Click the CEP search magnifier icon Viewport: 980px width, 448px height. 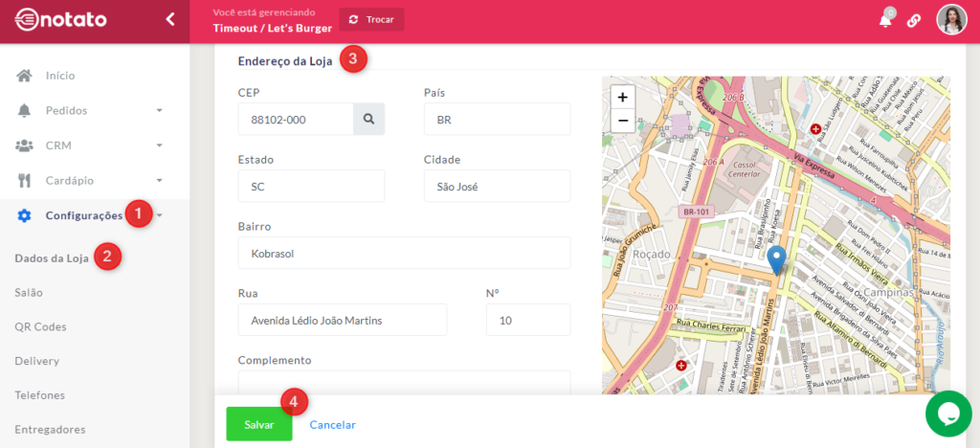pos(368,120)
